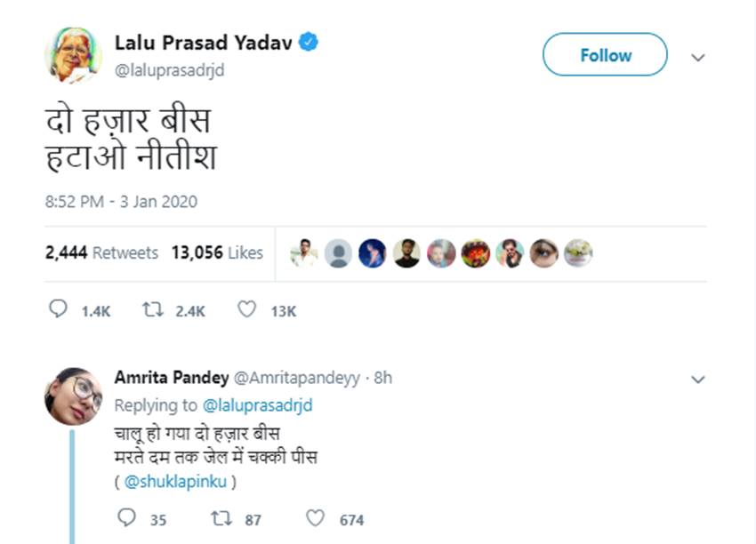Image resolution: width=756 pixels, height=544 pixels.
Task: Expand the tweet options chevron beside Follow
Action: coord(698,58)
